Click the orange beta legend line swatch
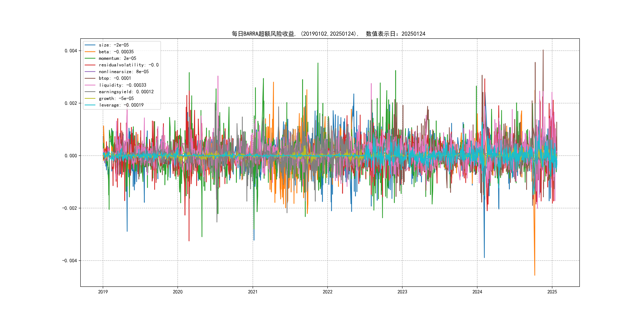This screenshot has width=644, height=322. coord(90,52)
